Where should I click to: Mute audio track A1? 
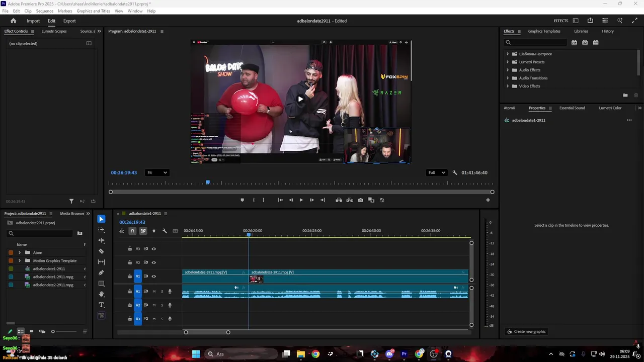click(154, 292)
